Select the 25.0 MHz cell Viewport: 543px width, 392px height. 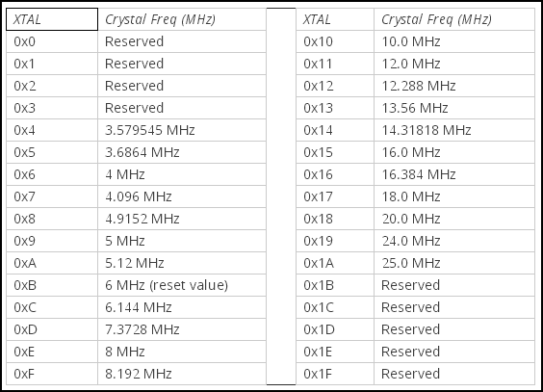point(454,263)
